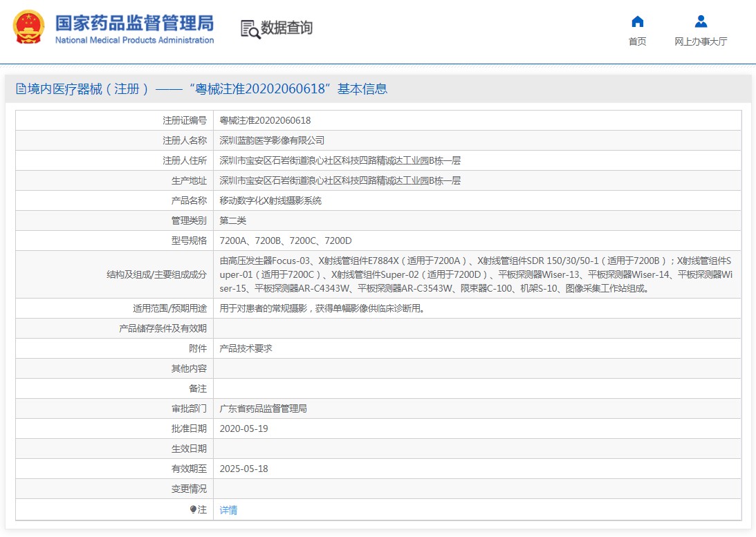
Task: Click the 国家药品监督管理局 site title
Action: pyautogui.click(x=134, y=22)
